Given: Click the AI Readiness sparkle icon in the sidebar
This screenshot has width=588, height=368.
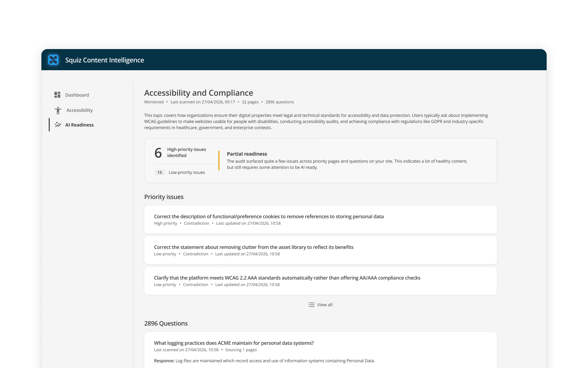Looking at the screenshot, I should pyautogui.click(x=58, y=125).
